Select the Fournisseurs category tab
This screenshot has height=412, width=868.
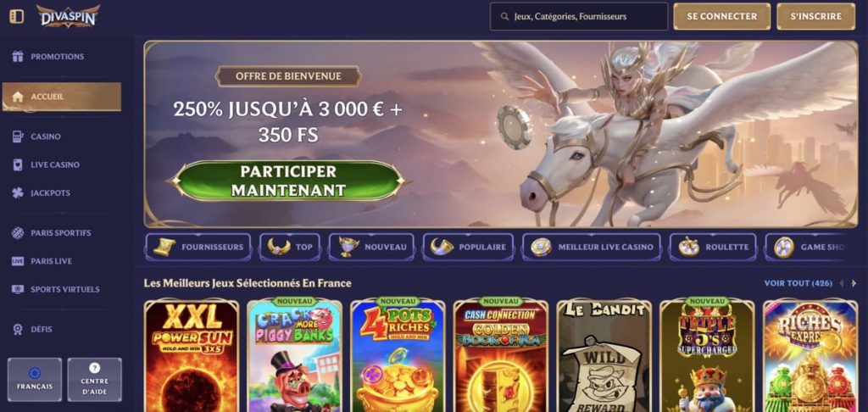pos(198,247)
